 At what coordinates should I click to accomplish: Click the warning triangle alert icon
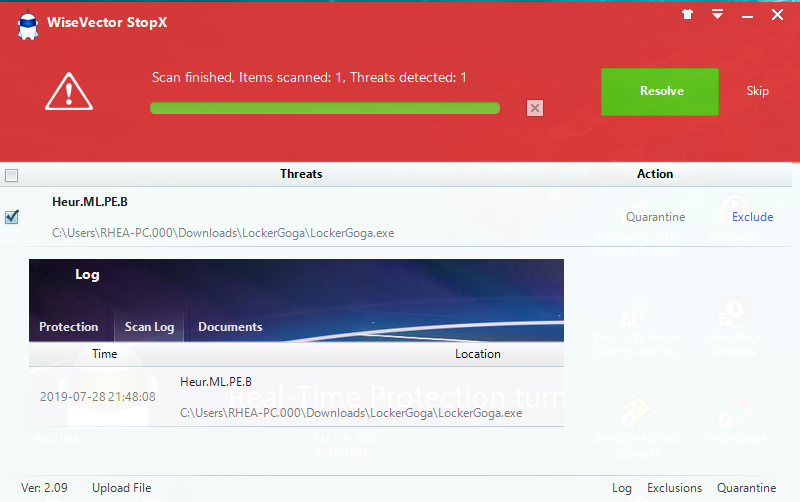click(x=69, y=91)
